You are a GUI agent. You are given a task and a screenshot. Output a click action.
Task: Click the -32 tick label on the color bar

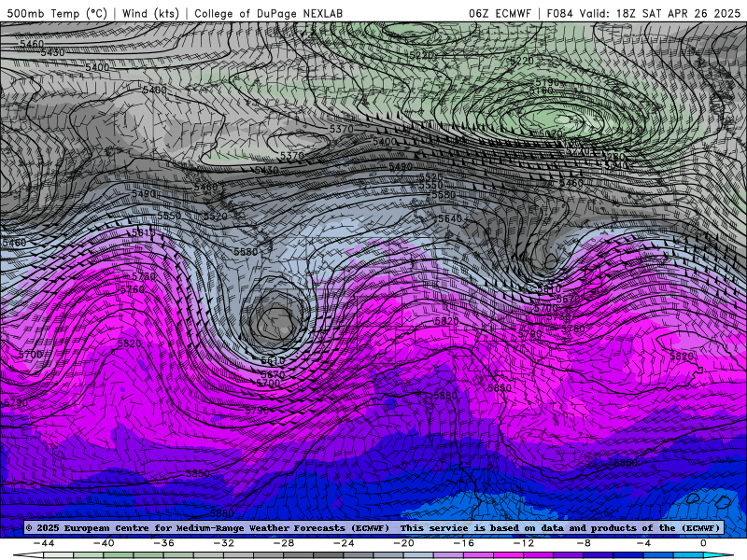point(224,543)
